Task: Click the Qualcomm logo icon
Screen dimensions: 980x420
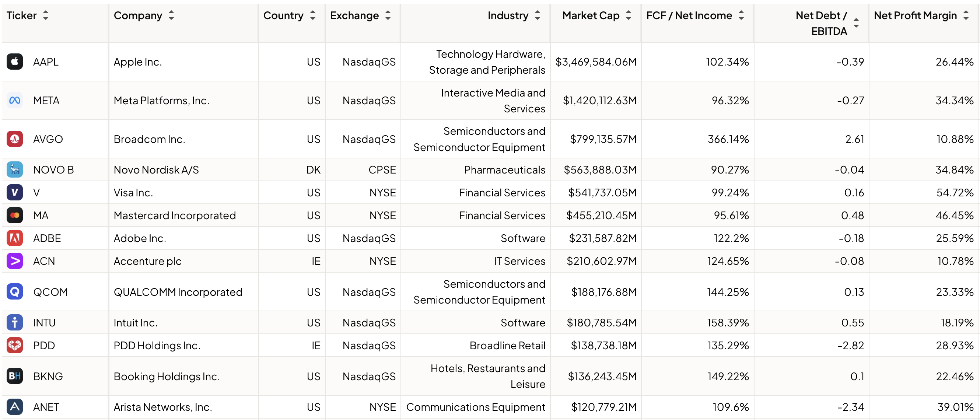Action: [x=14, y=292]
